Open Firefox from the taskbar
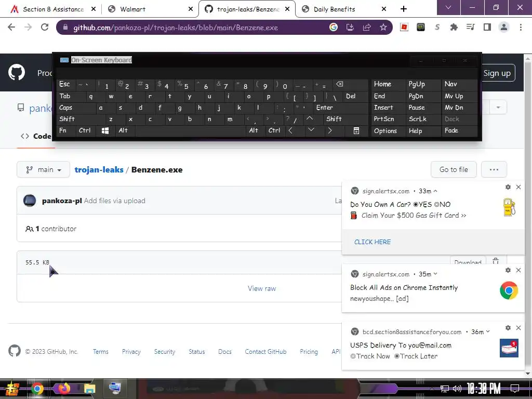Viewport: 532px width, 399px height. point(63,389)
